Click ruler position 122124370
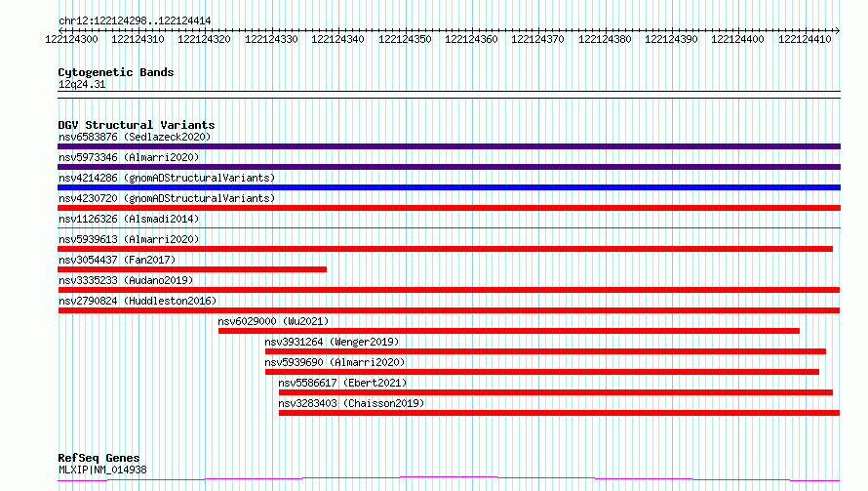The image size is (868, 491). coord(537,39)
